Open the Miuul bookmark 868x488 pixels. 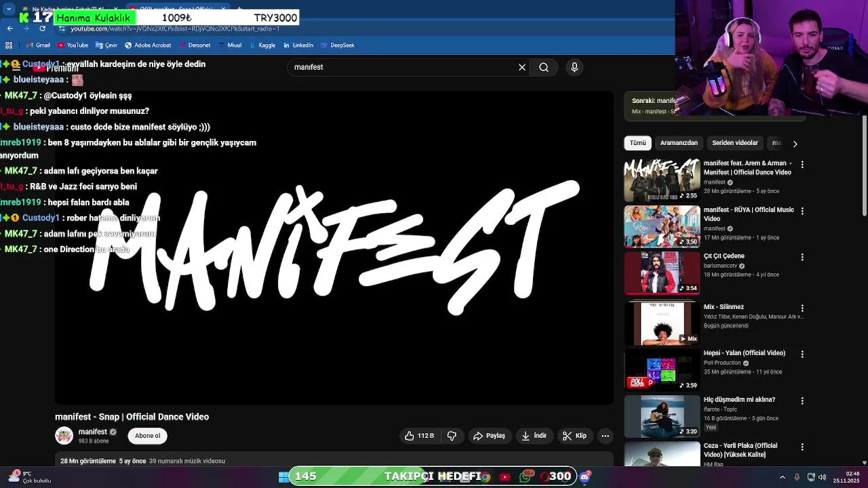coord(229,45)
